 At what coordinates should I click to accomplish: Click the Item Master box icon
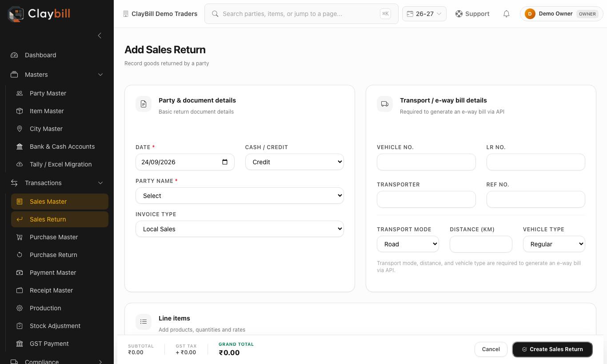20,111
